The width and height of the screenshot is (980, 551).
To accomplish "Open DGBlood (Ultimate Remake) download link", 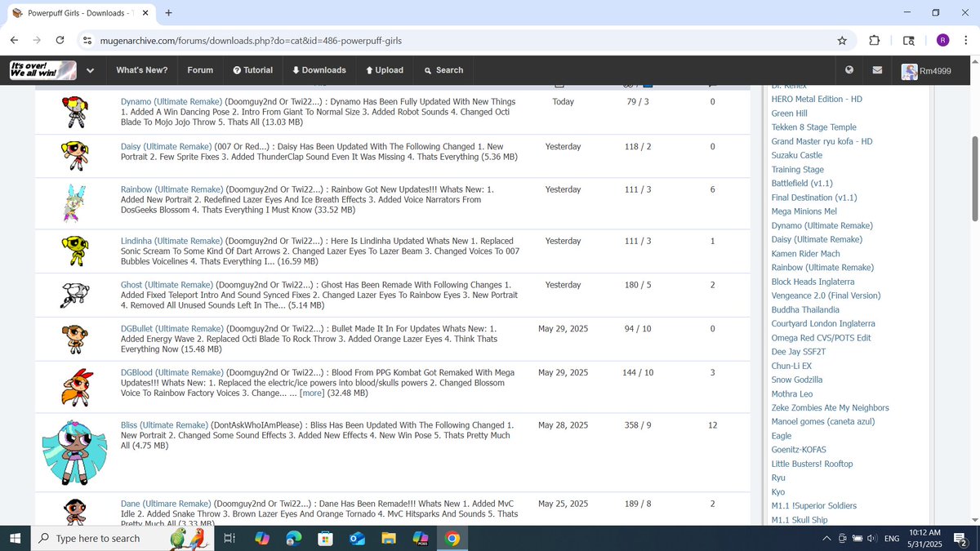I will pyautogui.click(x=171, y=372).
